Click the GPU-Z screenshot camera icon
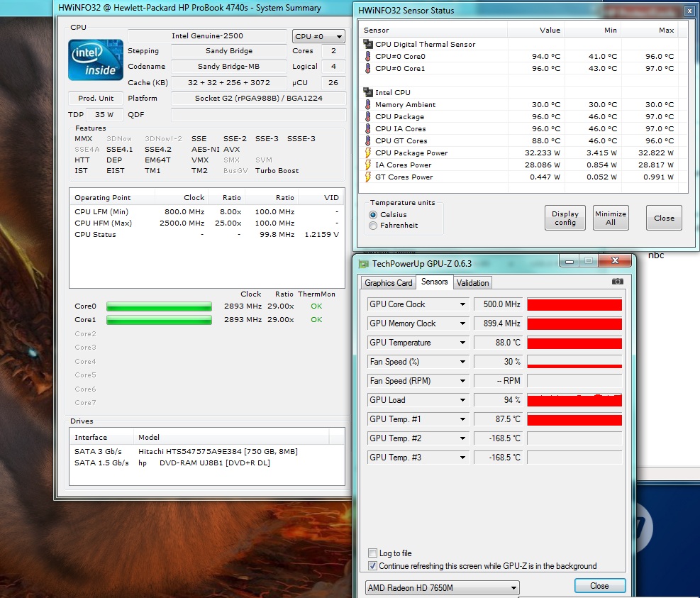The height and width of the screenshot is (598, 700). [x=618, y=282]
